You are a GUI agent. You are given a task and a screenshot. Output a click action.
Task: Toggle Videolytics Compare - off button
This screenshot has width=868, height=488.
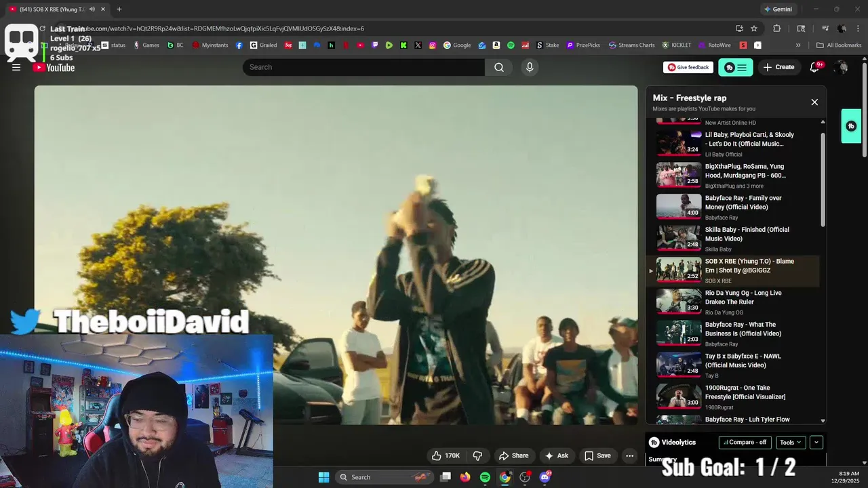(745, 442)
